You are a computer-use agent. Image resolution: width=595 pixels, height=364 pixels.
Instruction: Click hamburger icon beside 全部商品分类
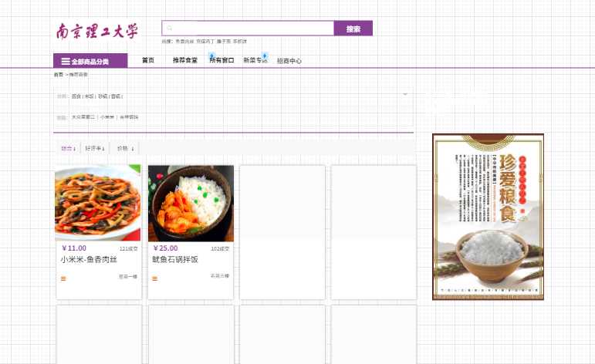point(66,61)
